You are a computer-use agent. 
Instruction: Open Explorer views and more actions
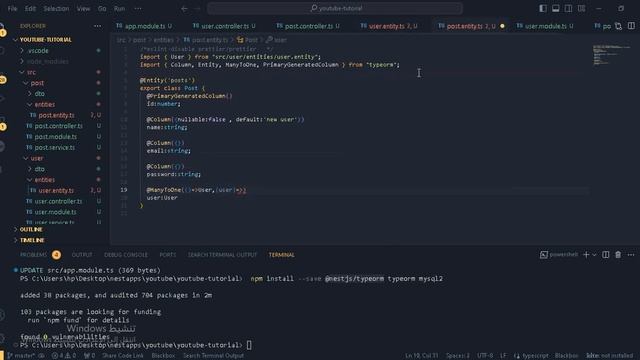(97, 26)
